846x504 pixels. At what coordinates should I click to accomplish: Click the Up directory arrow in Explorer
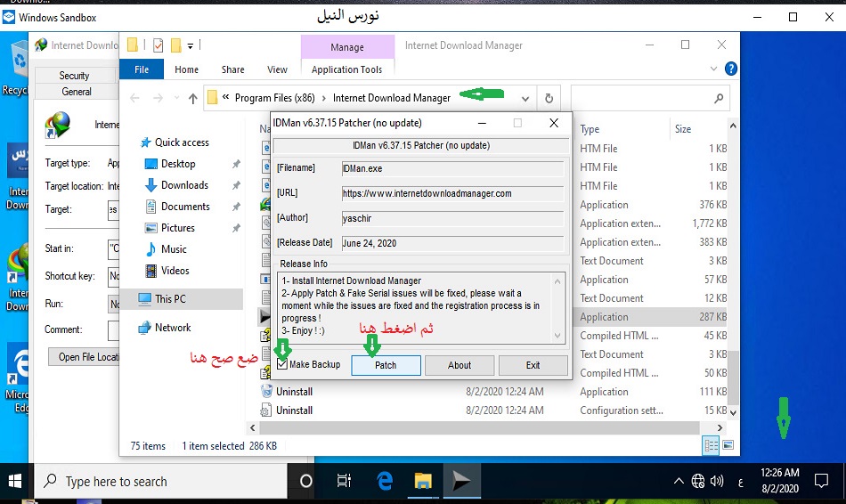(192, 99)
